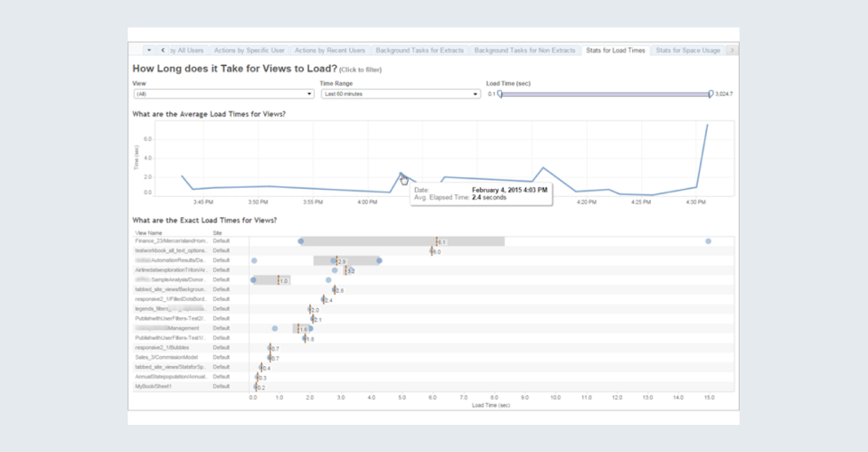This screenshot has width=868, height=452.
Task: Switch to Actions by Specific User tab
Action: pyautogui.click(x=250, y=51)
